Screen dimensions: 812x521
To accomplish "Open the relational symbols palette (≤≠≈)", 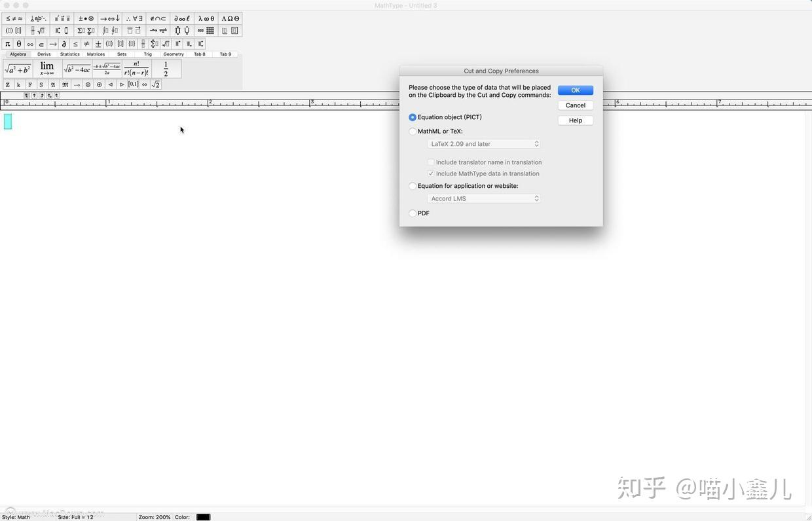I will [x=13, y=18].
